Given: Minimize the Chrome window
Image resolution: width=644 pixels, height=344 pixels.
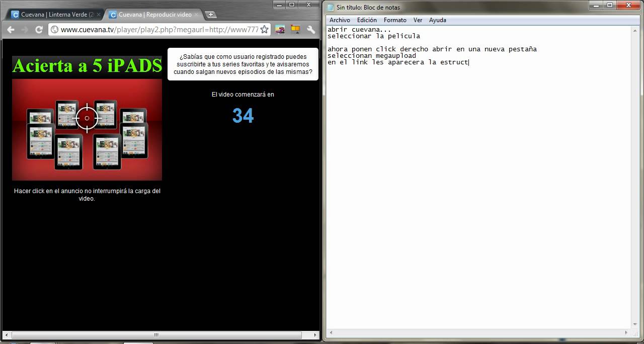Looking at the screenshot, I should (278, 5).
